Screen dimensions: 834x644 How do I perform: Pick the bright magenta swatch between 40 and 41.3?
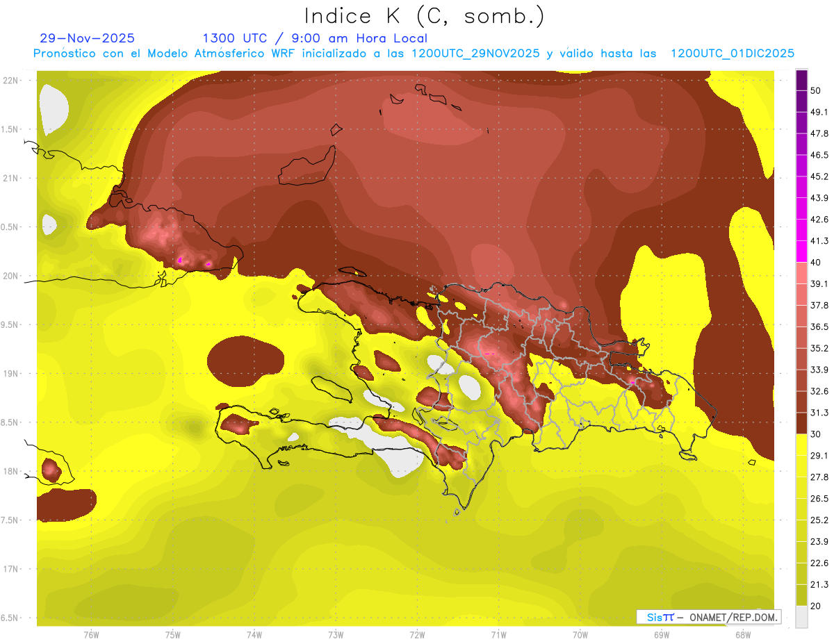(x=801, y=251)
